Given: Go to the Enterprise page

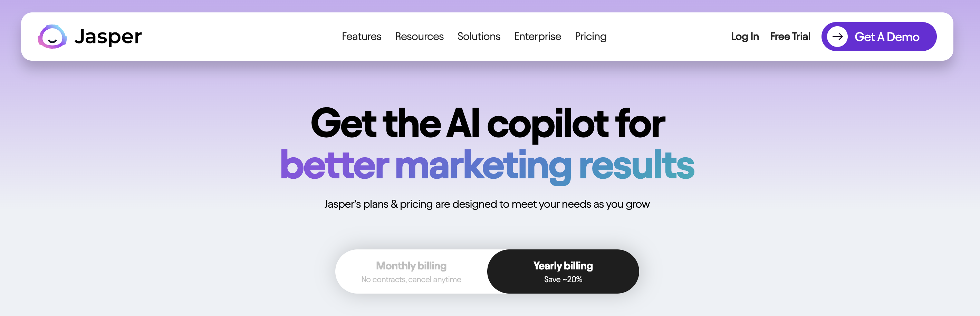Looking at the screenshot, I should [537, 37].
